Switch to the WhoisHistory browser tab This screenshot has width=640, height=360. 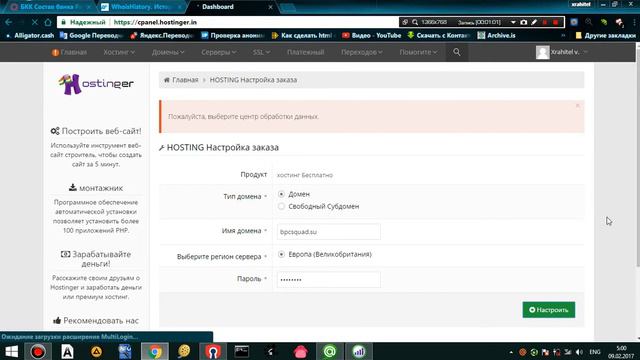pyautogui.click(x=141, y=7)
